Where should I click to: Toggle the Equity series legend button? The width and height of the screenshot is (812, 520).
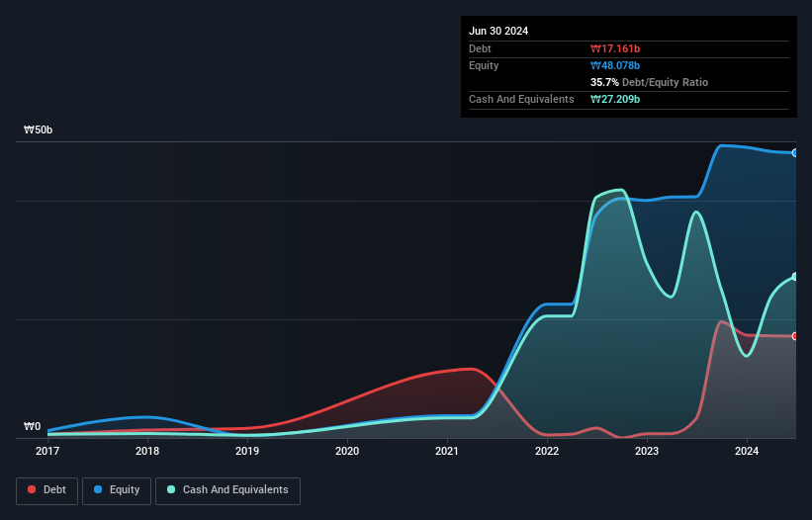pos(117,490)
